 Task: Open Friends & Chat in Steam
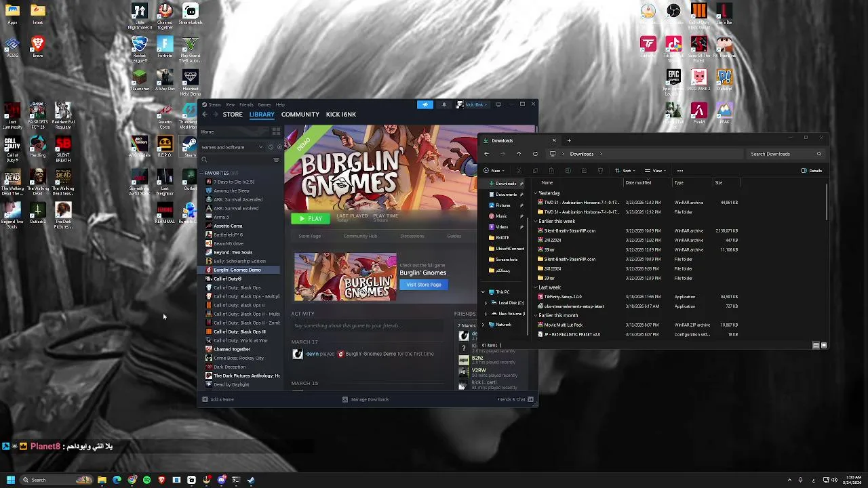515,399
